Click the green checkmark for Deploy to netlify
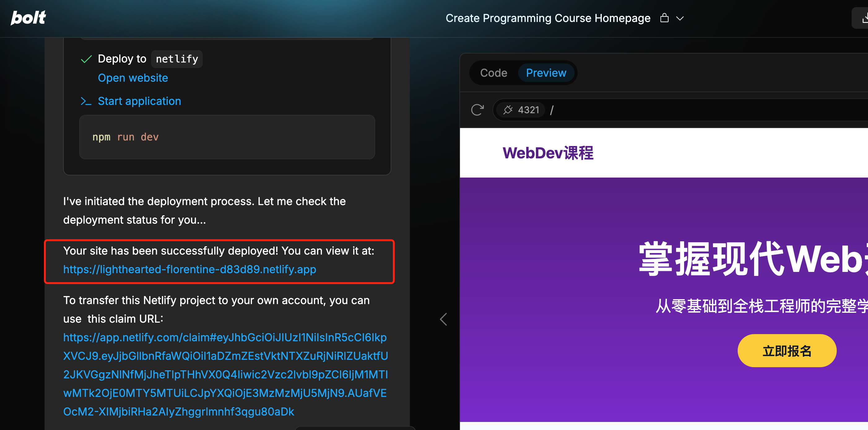 point(86,59)
